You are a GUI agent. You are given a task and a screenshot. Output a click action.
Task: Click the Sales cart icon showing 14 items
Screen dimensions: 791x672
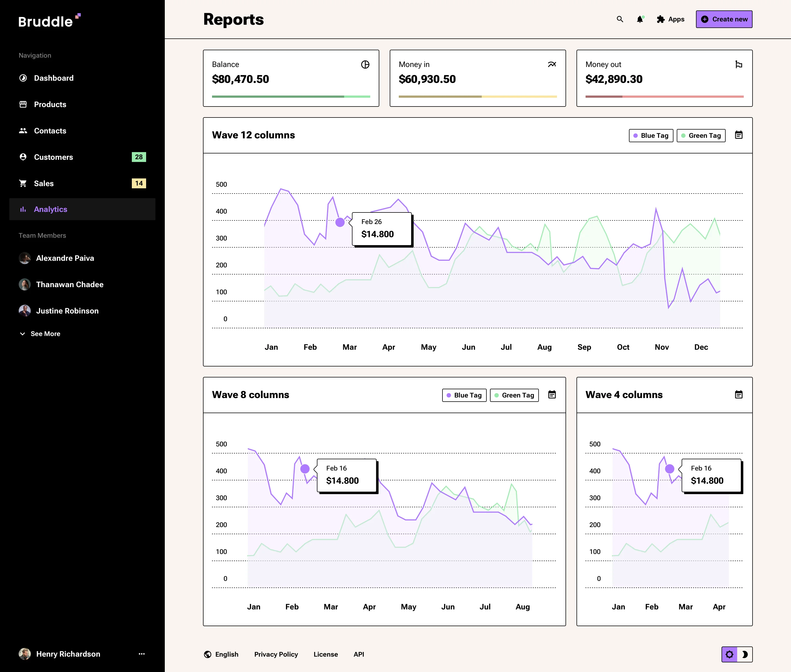point(23,183)
